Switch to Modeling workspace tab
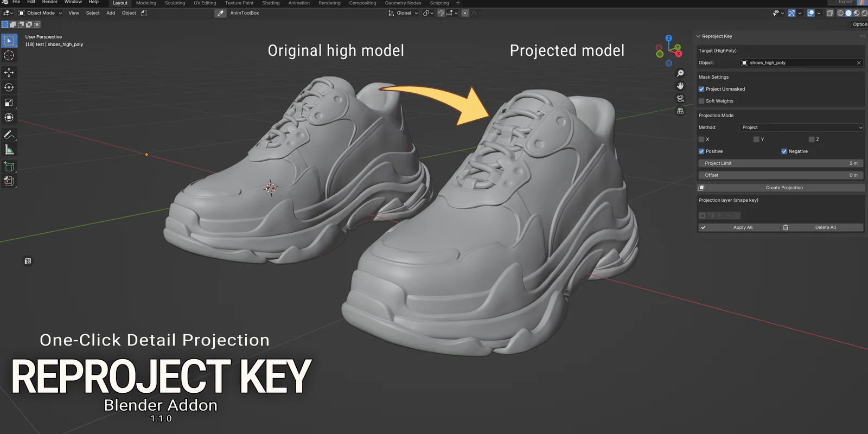 click(146, 3)
